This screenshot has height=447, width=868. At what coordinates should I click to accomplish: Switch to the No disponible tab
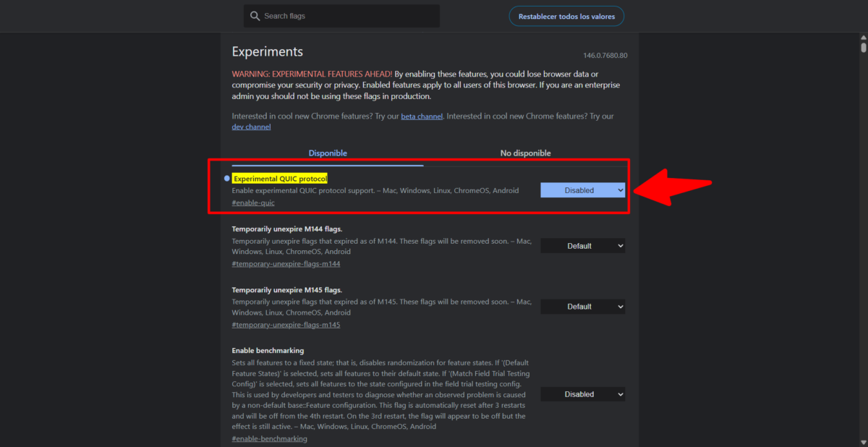click(525, 153)
